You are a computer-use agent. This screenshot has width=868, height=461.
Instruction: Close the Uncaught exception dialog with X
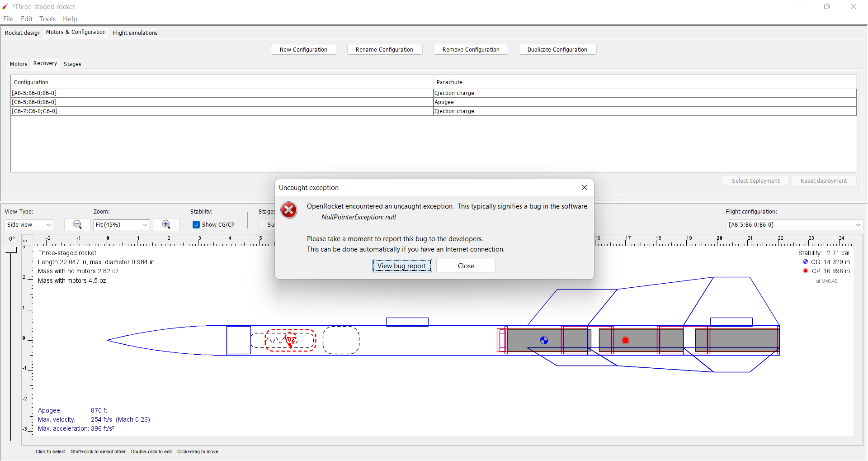click(x=584, y=187)
